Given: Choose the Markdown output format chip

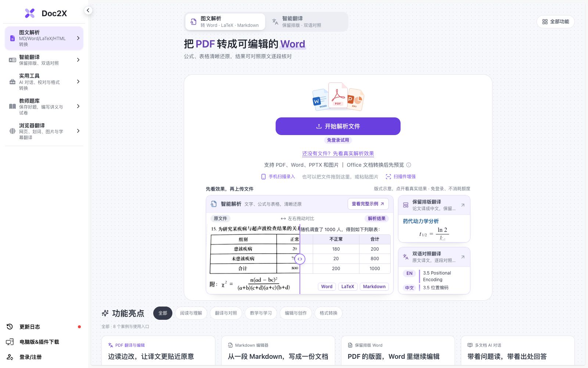Looking at the screenshot, I should (x=374, y=287).
